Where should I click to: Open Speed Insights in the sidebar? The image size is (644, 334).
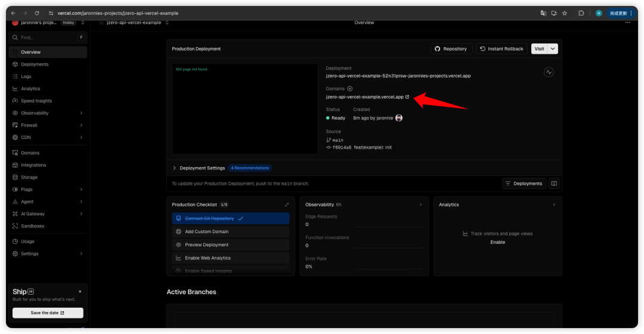(x=36, y=101)
